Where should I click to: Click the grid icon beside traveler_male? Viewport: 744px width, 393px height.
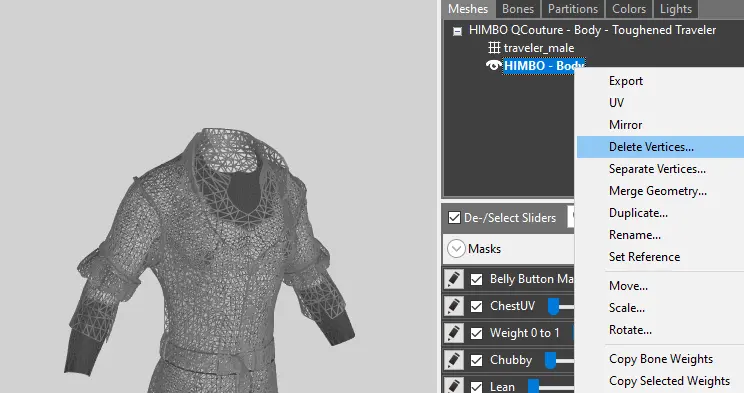pos(494,47)
